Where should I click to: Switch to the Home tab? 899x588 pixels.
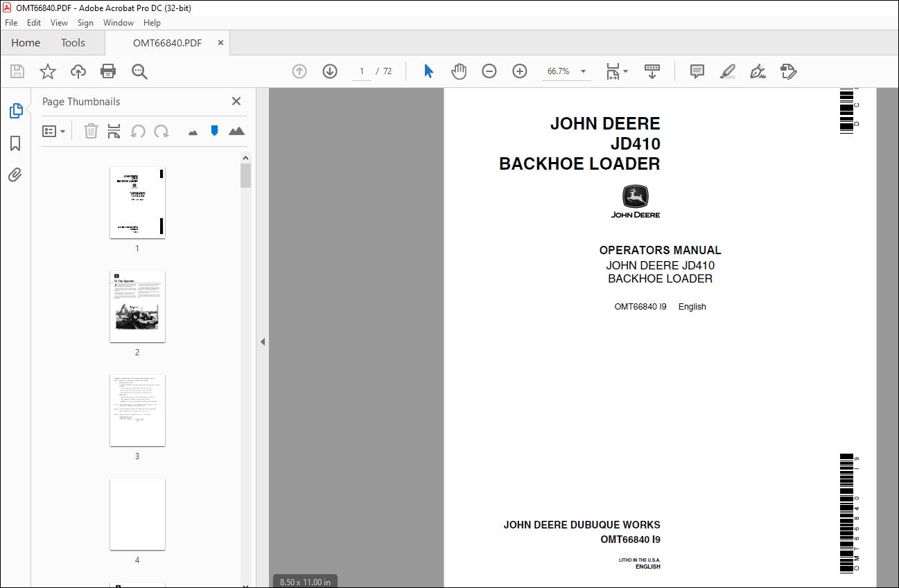(x=26, y=43)
